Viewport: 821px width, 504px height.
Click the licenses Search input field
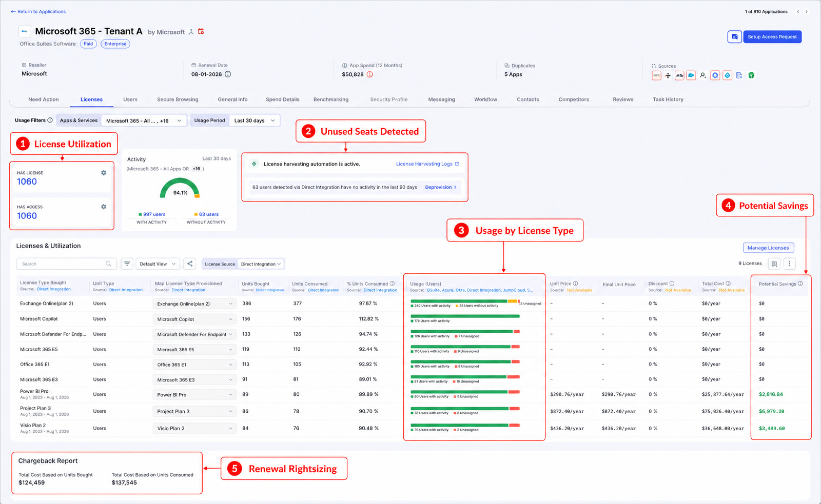[x=67, y=264]
